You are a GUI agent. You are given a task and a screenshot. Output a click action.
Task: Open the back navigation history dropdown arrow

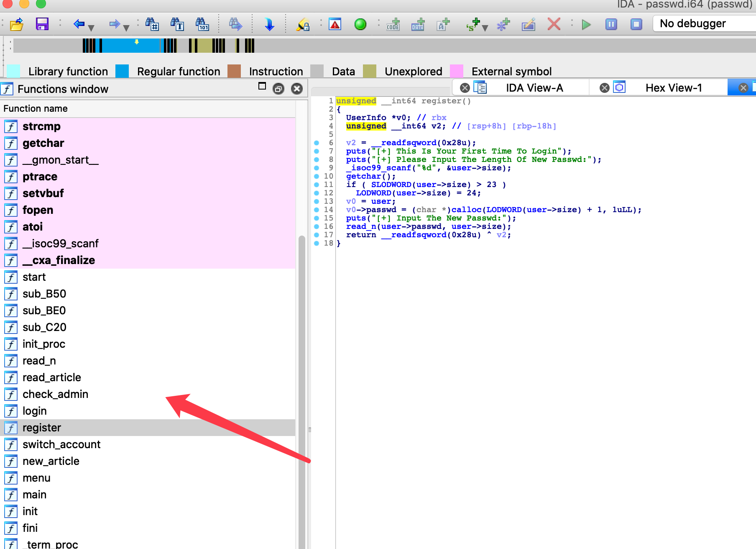pos(91,28)
